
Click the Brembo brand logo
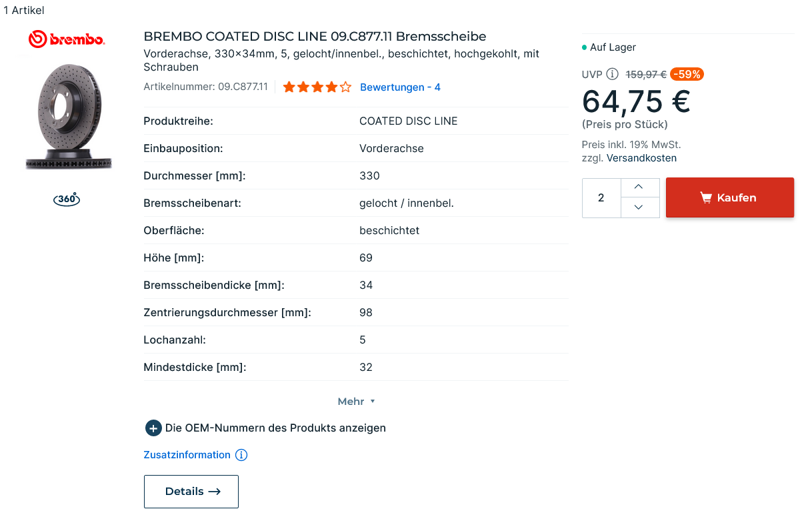[67, 39]
